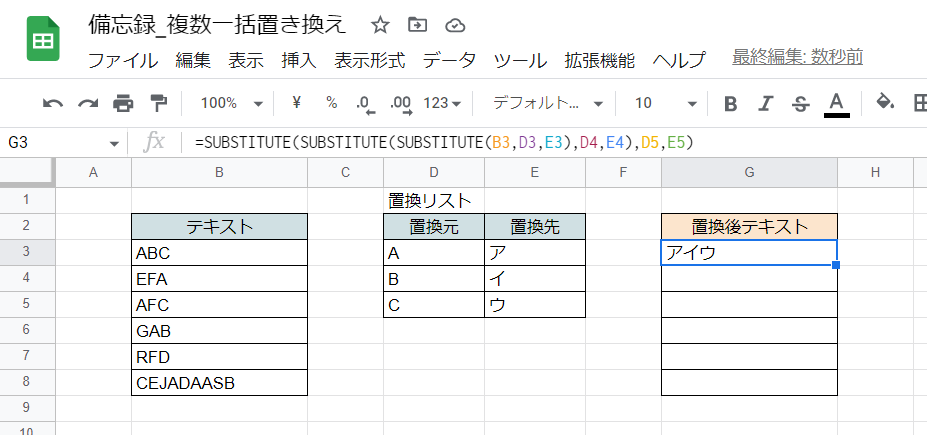Decrease decimal places
Image resolution: width=927 pixels, height=435 pixels.
(365, 104)
